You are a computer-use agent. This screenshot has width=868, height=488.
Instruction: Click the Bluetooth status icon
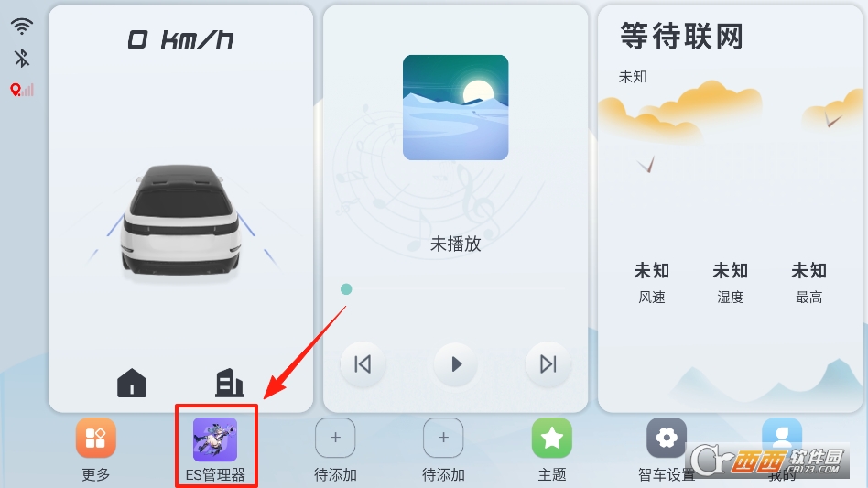(22, 58)
